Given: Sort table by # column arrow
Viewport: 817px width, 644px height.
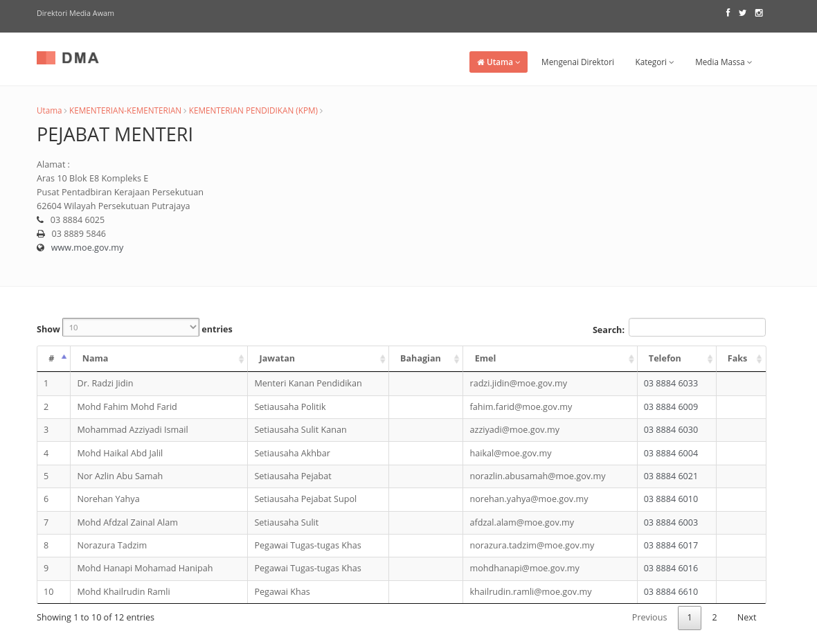Looking at the screenshot, I should pos(64,357).
